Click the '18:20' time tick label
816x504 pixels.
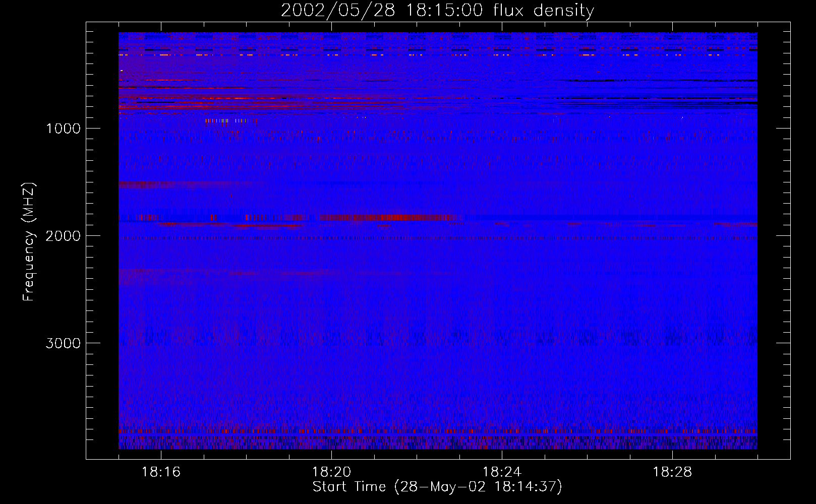point(331,472)
